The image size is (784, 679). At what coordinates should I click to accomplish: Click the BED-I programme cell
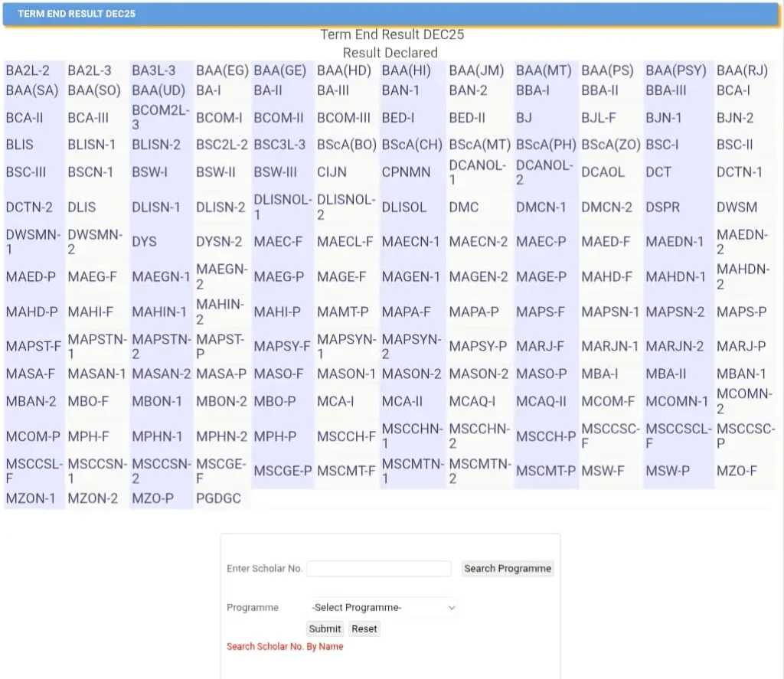(x=398, y=118)
